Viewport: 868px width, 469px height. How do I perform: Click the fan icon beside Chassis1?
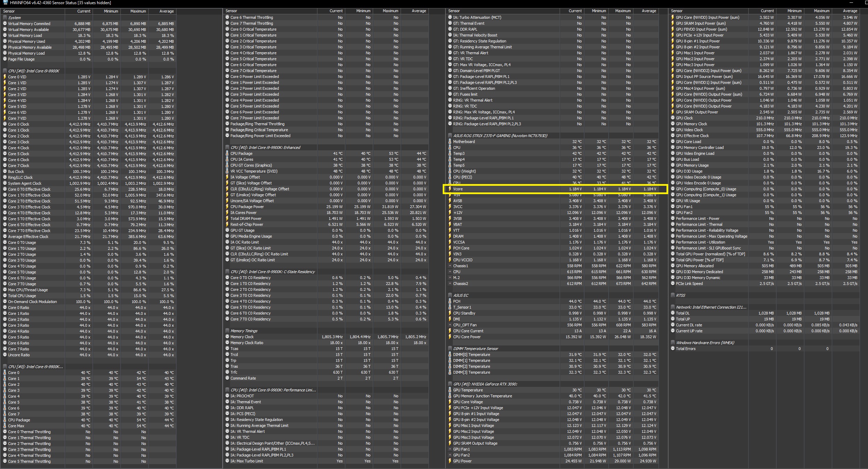point(450,266)
